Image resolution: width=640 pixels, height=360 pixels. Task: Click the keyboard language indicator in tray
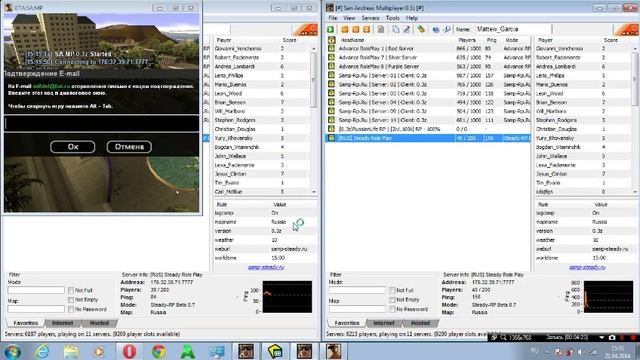pos(534,351)
